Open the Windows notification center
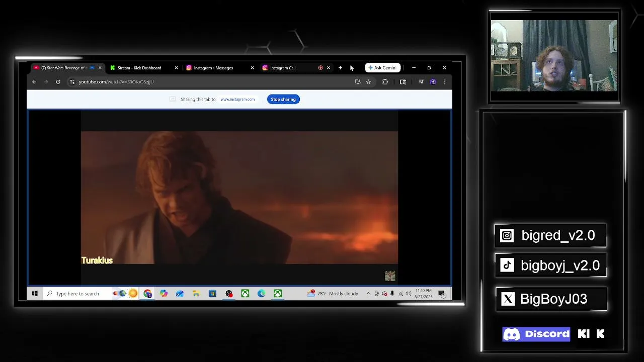 [441, 294]
